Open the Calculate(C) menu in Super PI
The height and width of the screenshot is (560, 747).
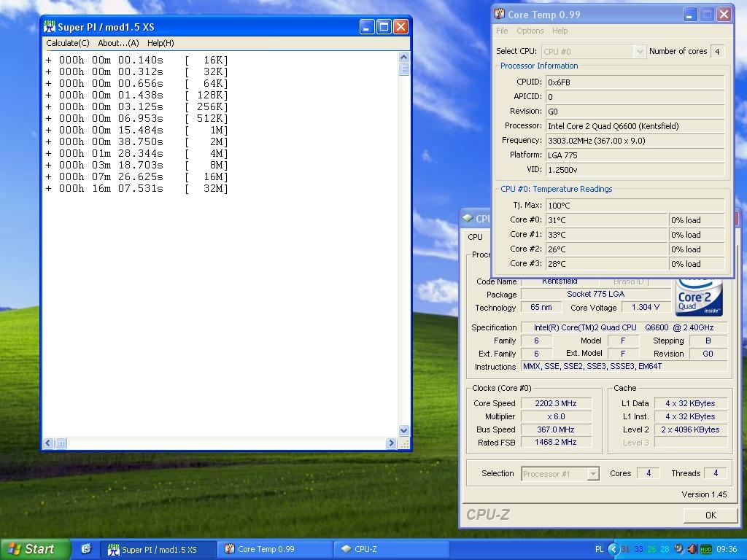click(68, 43)
